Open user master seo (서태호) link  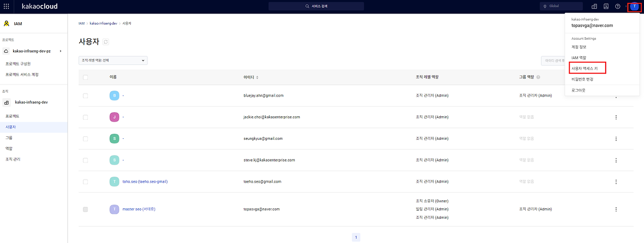tap(139, 209)
